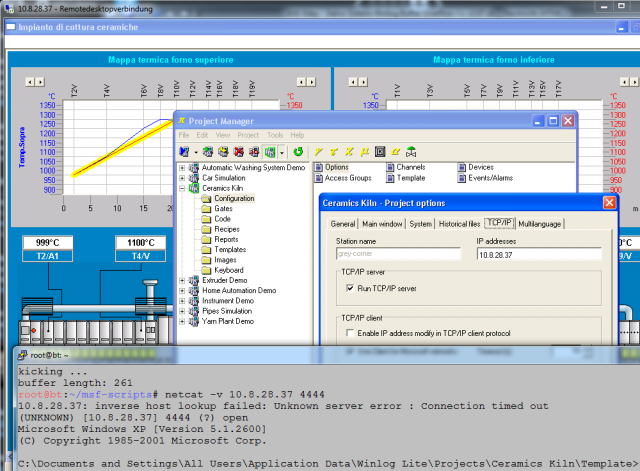Enable IP address modify in TCP/IP client
The height and width of the screenshot is (471, 640).
(x=350, y=333)
